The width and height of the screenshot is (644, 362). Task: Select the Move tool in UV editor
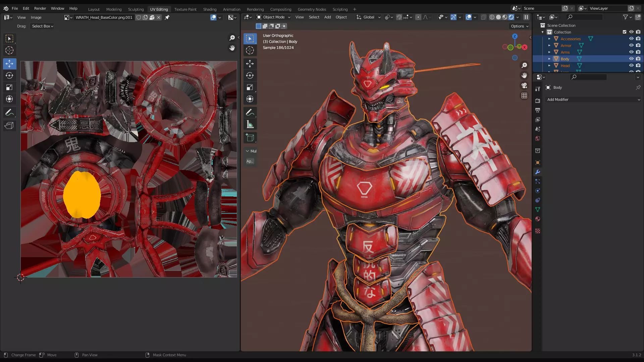(x=9, y=63)
